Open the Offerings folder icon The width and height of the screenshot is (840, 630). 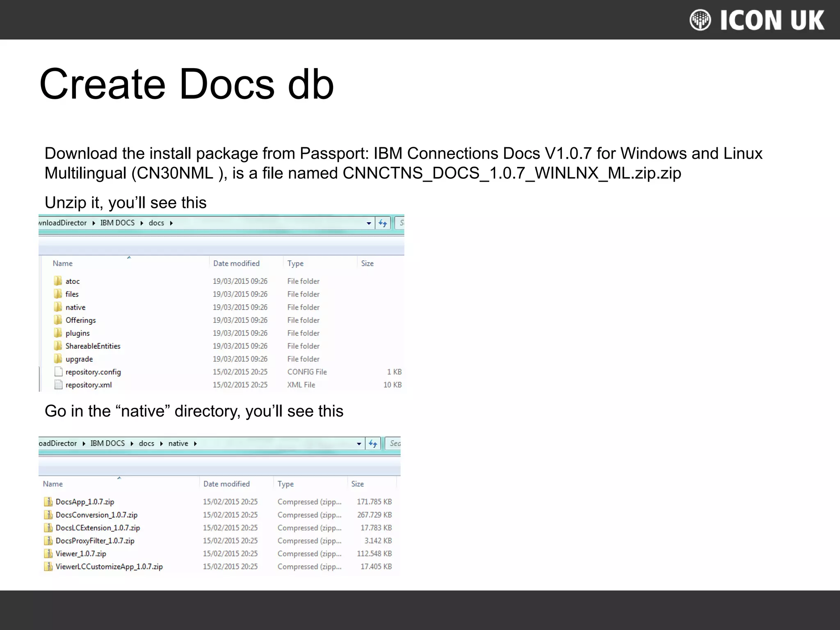pos(58,320)
